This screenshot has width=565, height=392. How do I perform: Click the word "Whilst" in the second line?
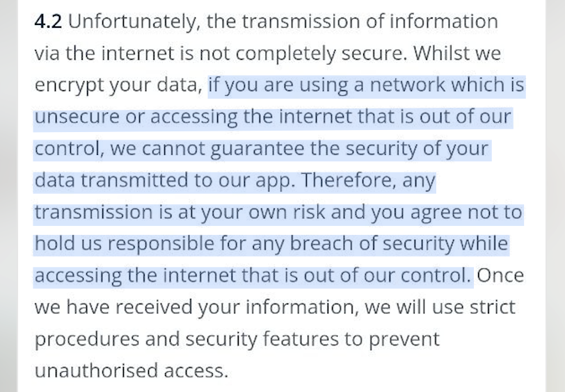[440, 54]
